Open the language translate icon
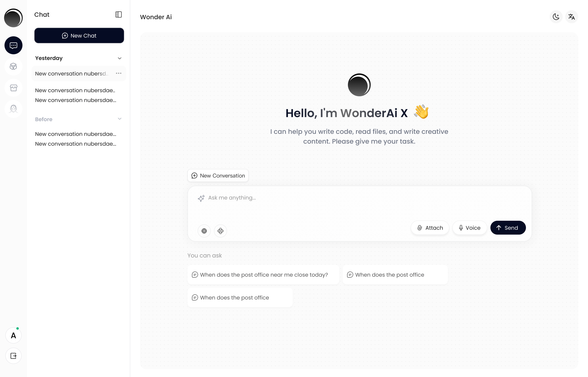 pos(571,17)
